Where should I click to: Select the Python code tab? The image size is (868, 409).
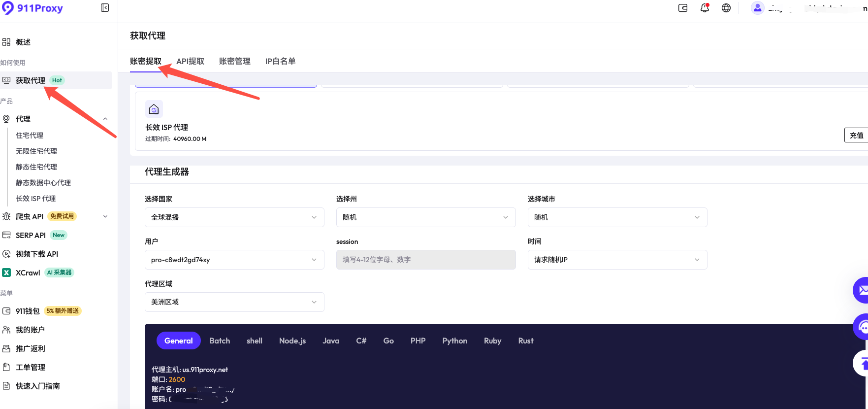(x=455, y=341)
